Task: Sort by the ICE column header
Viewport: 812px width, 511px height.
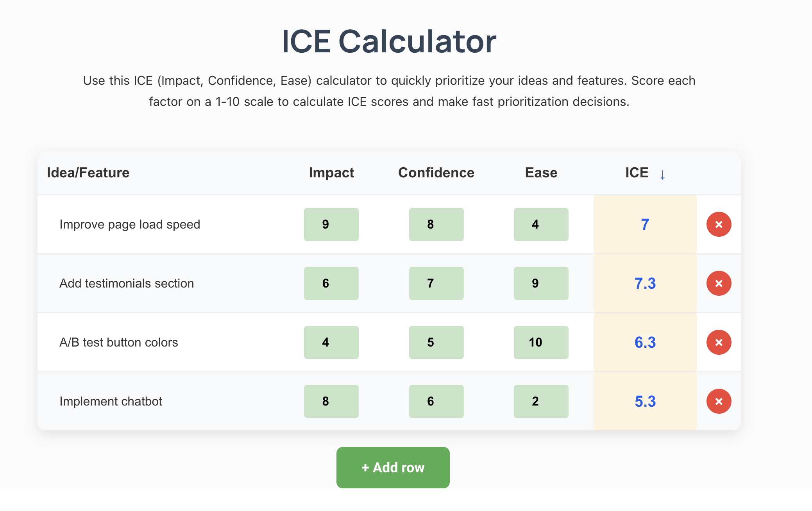Action: click(x=637, y=173)
